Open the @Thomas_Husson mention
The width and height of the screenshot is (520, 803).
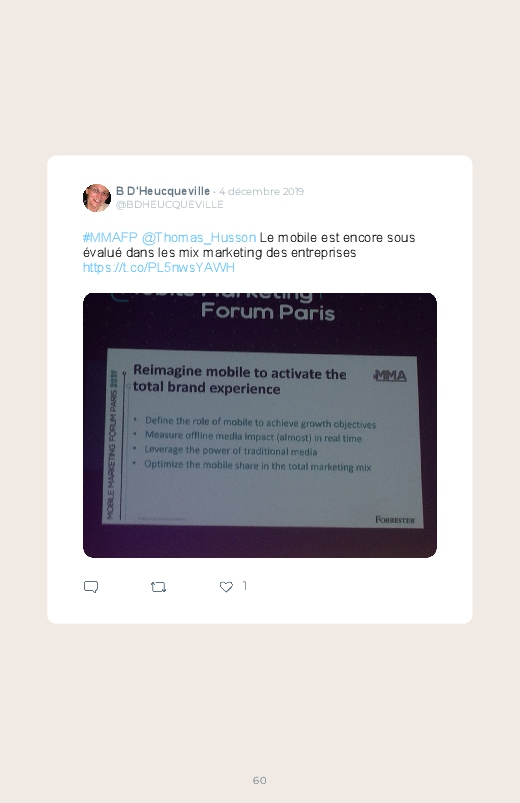pos(199,238)
